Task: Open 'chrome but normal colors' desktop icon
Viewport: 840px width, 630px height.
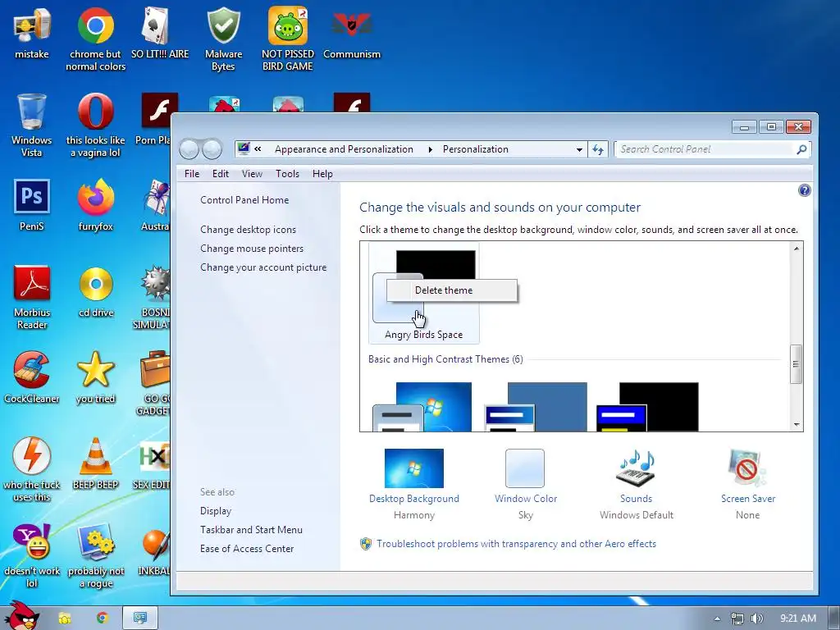Action: pos(95,39)
